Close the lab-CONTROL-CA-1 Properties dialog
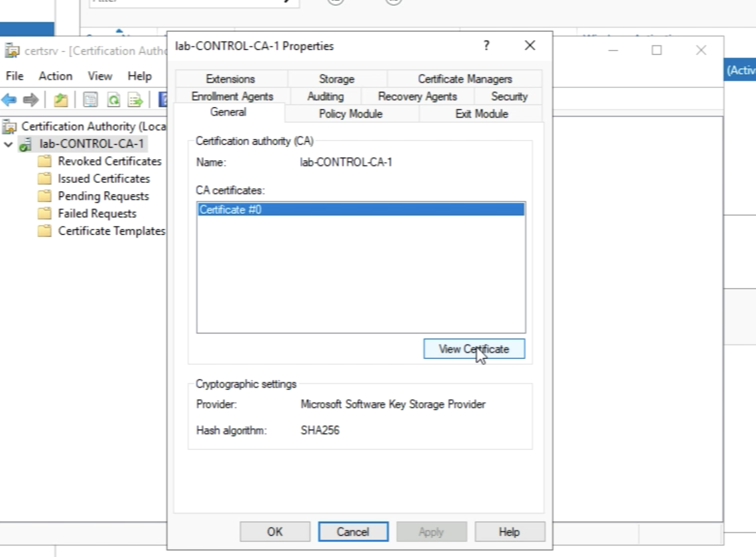Image resolution: width=756 pixels, height=557 pixels. [x=530, y=46]
